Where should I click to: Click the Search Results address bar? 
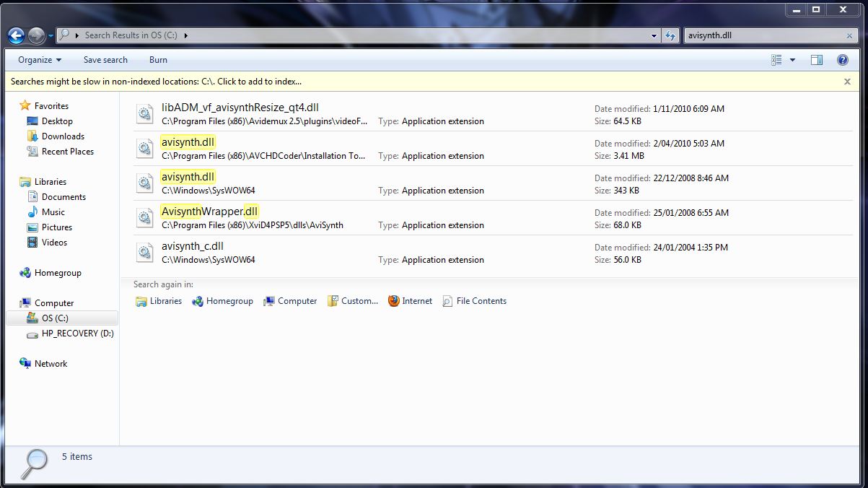[358, 35]
